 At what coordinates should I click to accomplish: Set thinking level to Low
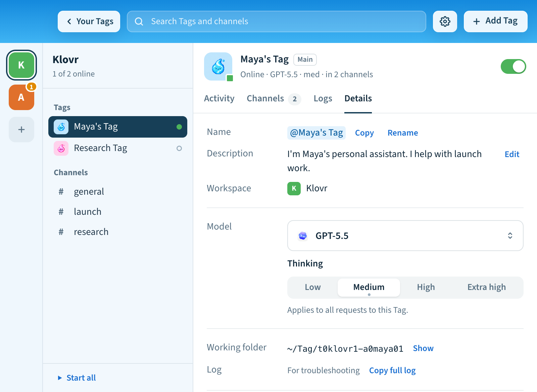coord(313,287)
